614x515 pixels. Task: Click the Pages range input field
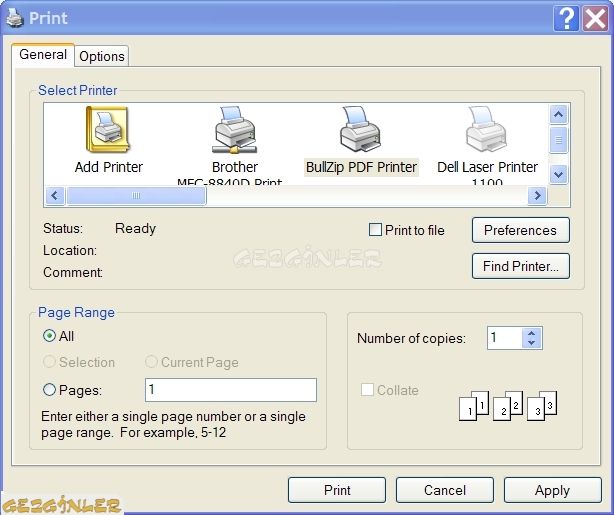click(231, 390)
